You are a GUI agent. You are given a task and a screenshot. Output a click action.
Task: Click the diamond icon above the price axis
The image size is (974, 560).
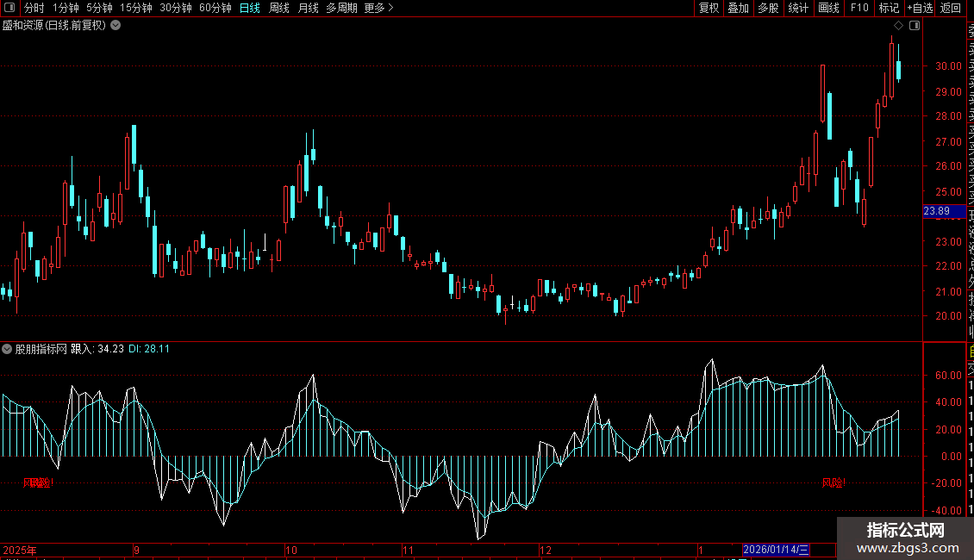[898, 26]
